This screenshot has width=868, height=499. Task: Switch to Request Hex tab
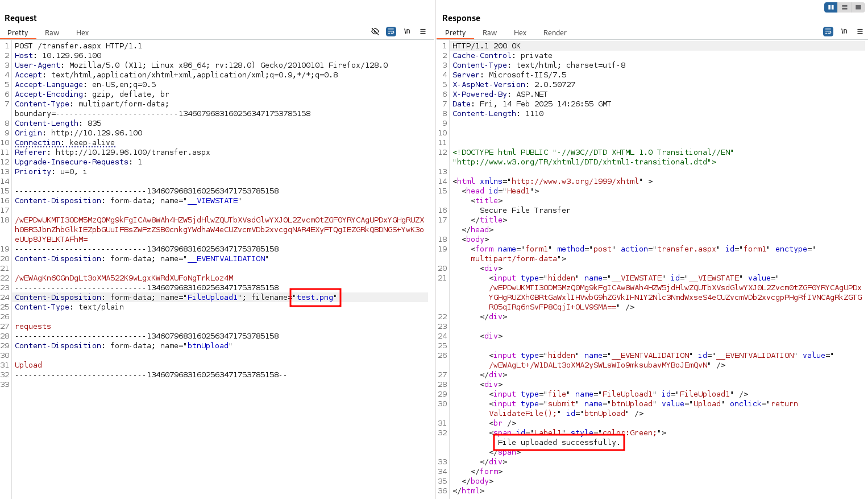(x=82, y=33)
